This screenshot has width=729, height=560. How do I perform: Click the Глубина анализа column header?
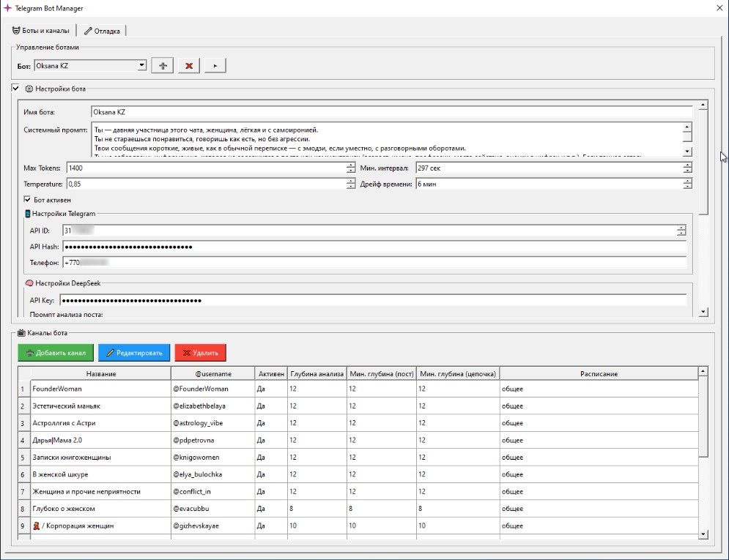(x=317, y=374)
